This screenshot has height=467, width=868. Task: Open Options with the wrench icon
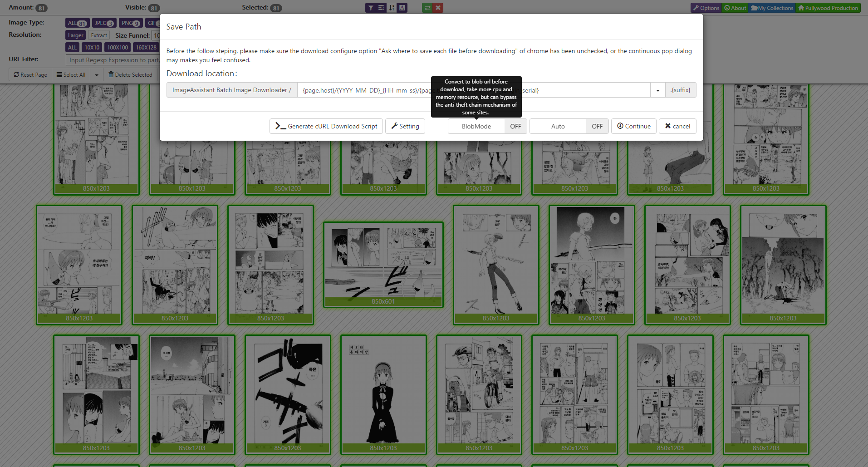point(706,8)
